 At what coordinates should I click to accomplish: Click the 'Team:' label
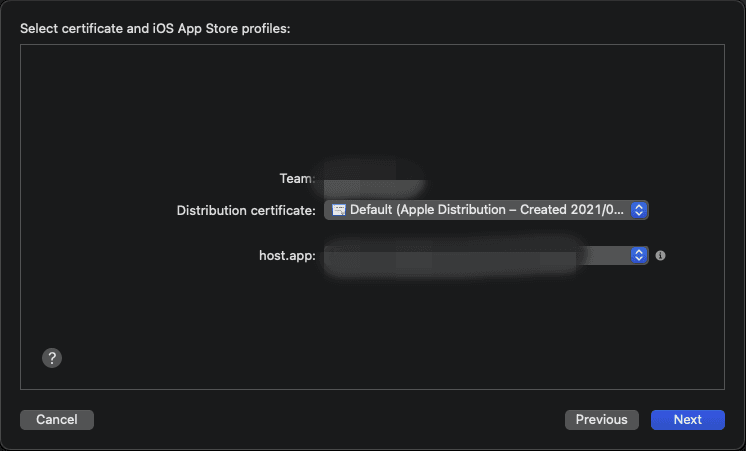click(297, 178)
